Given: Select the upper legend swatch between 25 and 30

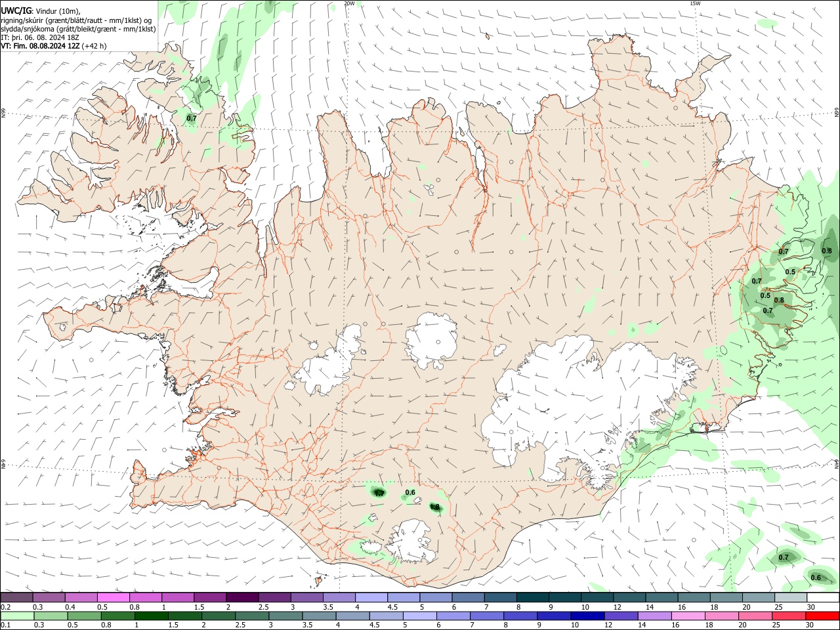Looking at the screenshot, I should [x=791, y=597].
